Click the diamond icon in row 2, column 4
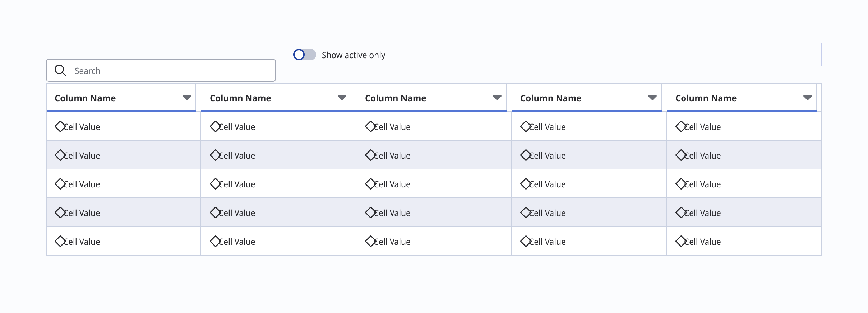868x313 pixels. point(526,155)
